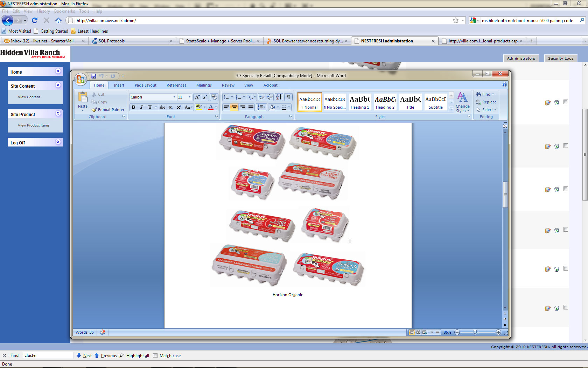Screen dimensions: 588x368
Task: Open the Calibri font name dropdown
Action: [174, 97]
